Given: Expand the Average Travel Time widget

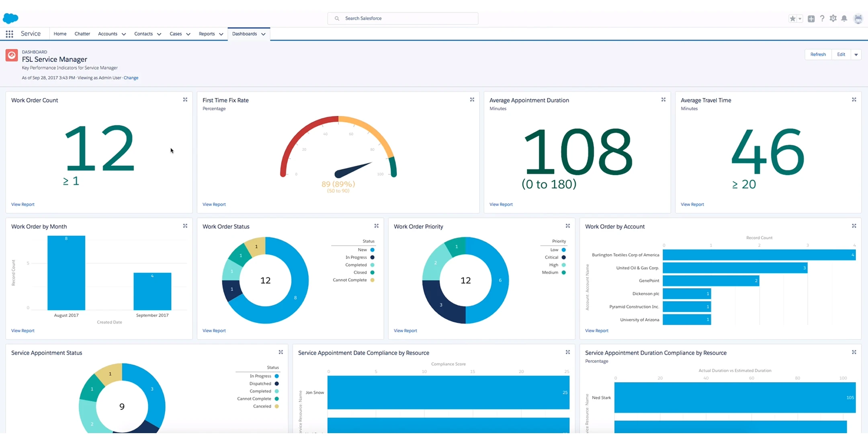Looking at the screenshot, I should click(x=854, y=100).
